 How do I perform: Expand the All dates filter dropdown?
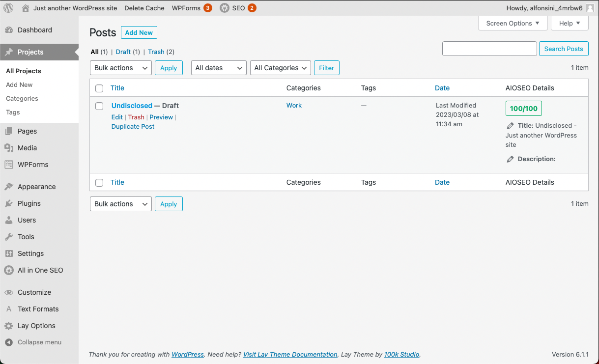tap(218, 67)
